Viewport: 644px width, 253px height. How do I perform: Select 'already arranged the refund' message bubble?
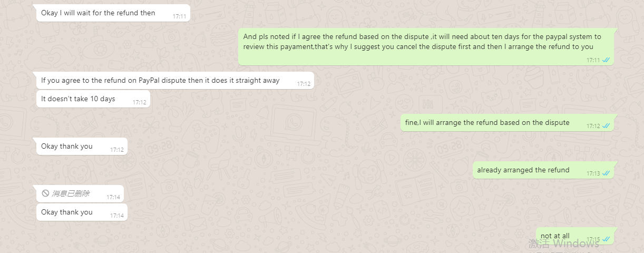(543, 170)
